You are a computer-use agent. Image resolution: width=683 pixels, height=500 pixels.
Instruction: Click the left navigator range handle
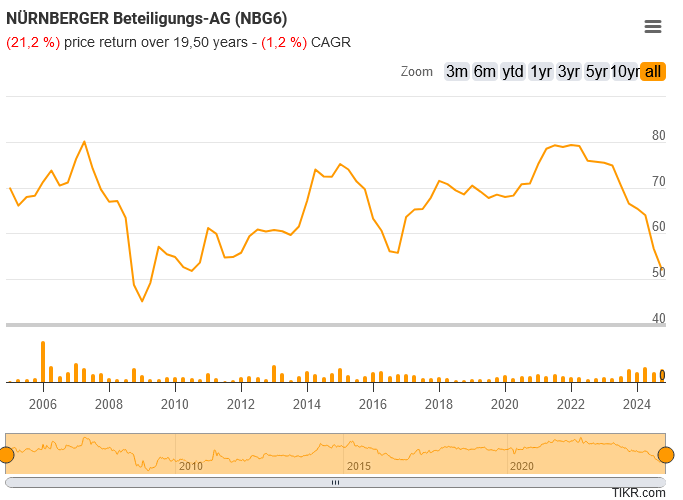(x=6, y=455)
